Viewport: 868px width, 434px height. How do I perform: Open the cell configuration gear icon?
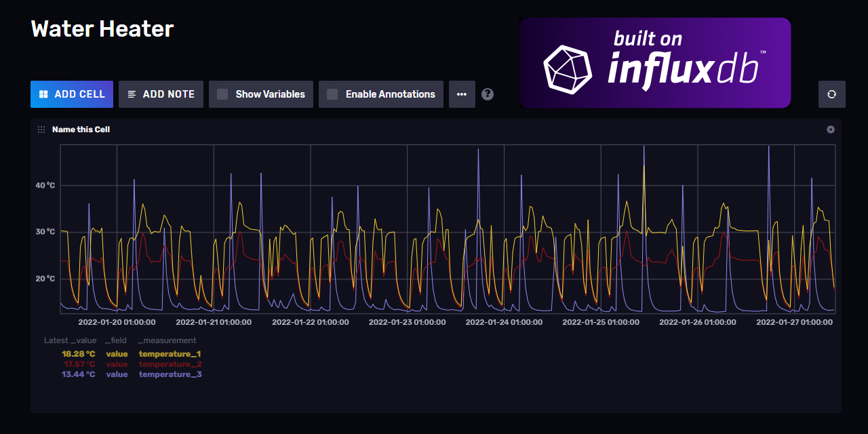click(x=830, y=129)
